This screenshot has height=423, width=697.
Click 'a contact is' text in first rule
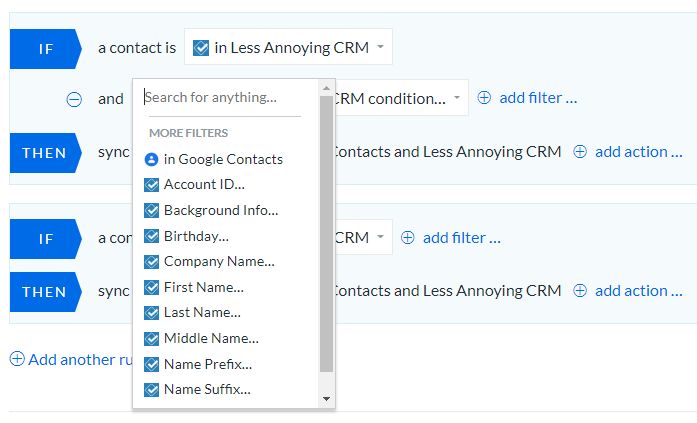click(x=137, y=48)
